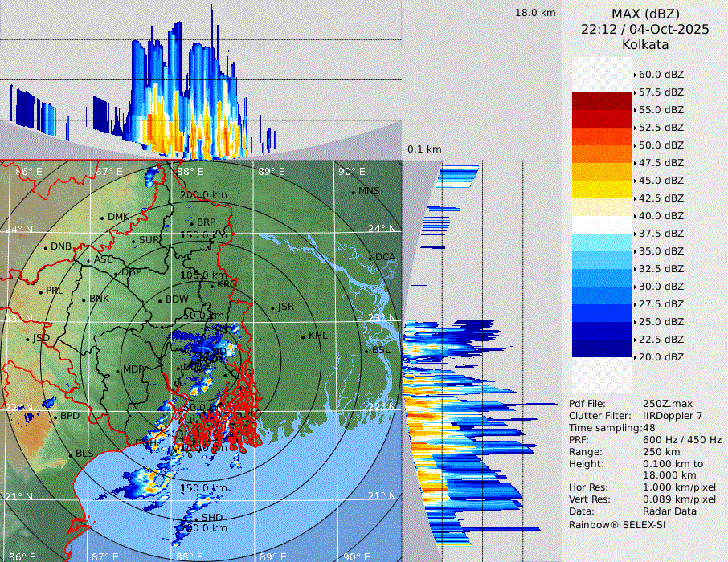Select the 22:12 / 04-Oct-2025 timestamp

[x=645, y=29]
